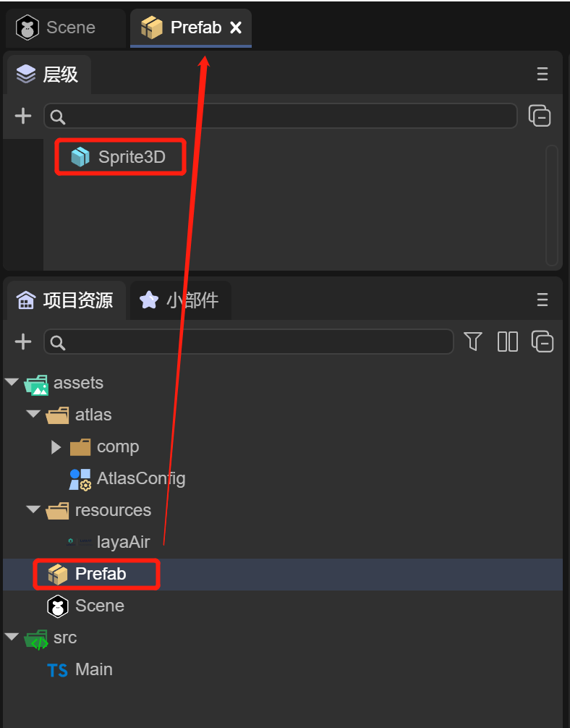Click the add node plus icon in hierarchy panel
The image size is (570, 728).
[x=23, y=116]
